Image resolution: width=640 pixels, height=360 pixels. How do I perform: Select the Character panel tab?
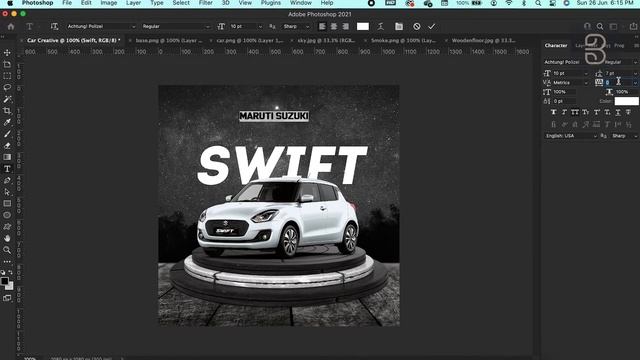pyautogui.click(x=556, y=46)
